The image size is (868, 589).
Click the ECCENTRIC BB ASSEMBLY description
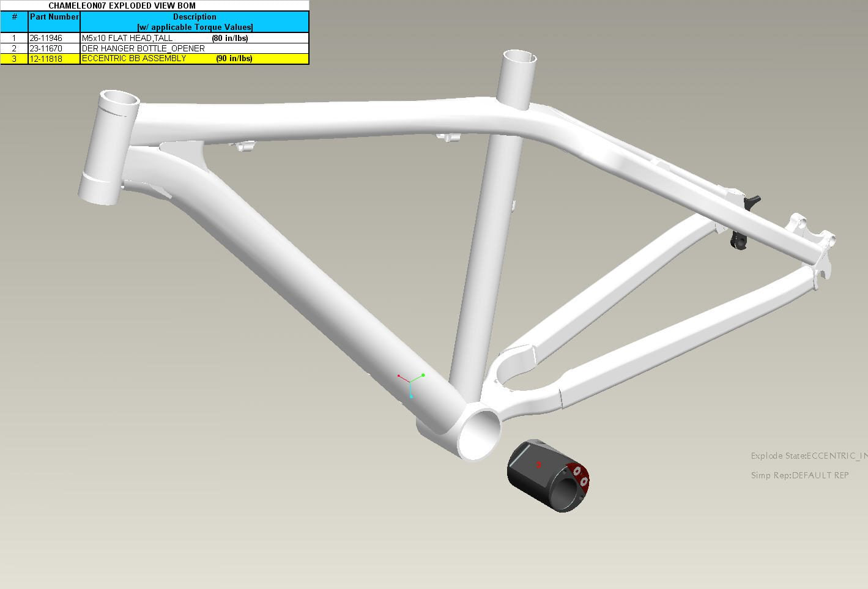tap(134, 59)
